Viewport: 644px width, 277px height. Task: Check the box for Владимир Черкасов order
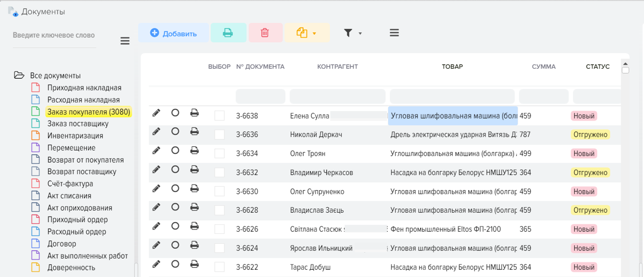(x=219, y=173)
